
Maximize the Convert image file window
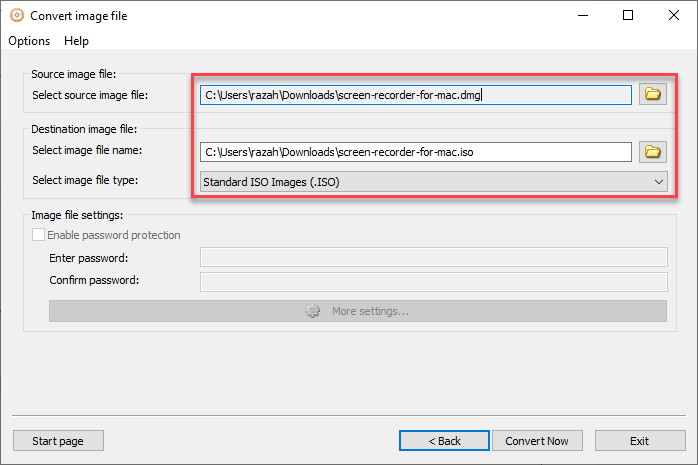tap(628, 16)
